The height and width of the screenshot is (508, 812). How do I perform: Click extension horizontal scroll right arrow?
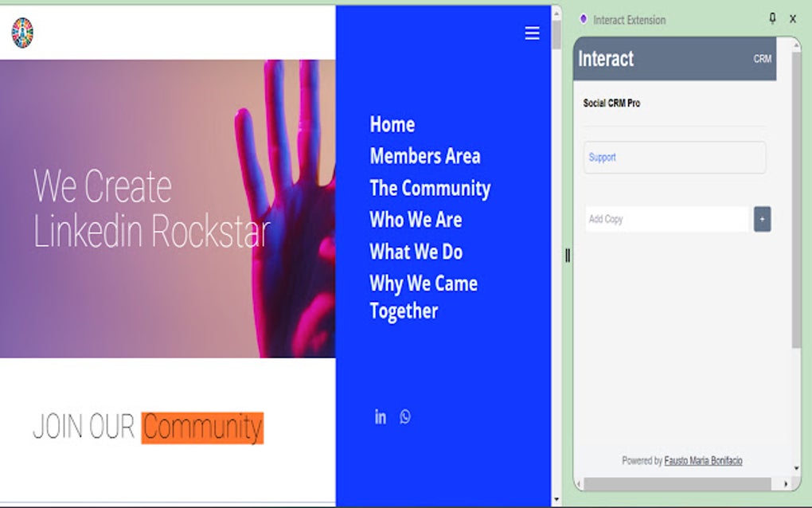(786, 483)
